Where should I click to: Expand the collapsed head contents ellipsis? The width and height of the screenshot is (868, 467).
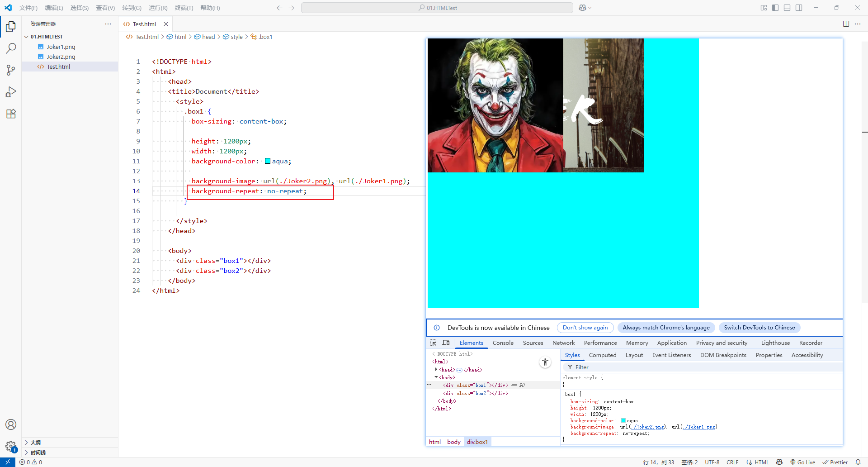pos(459,370)
